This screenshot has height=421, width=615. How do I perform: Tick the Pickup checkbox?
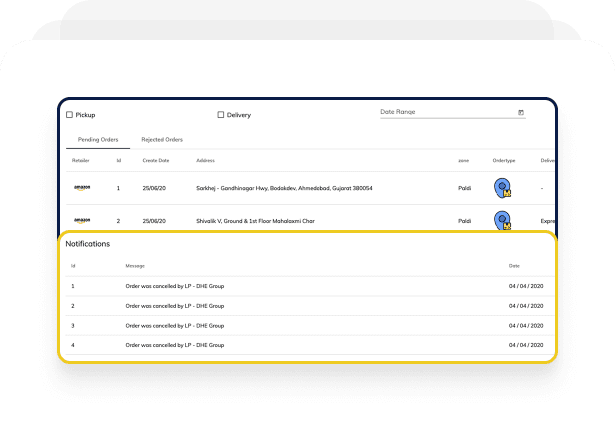(x=69, y=115)
